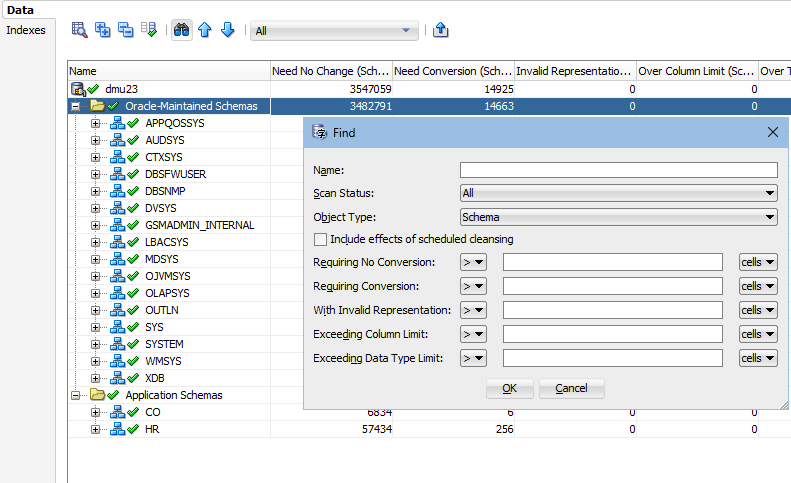This screenshot has width=791, height=483.
Task: Open Requiring Conversion operator dropdown
Action: click(473, 286)
